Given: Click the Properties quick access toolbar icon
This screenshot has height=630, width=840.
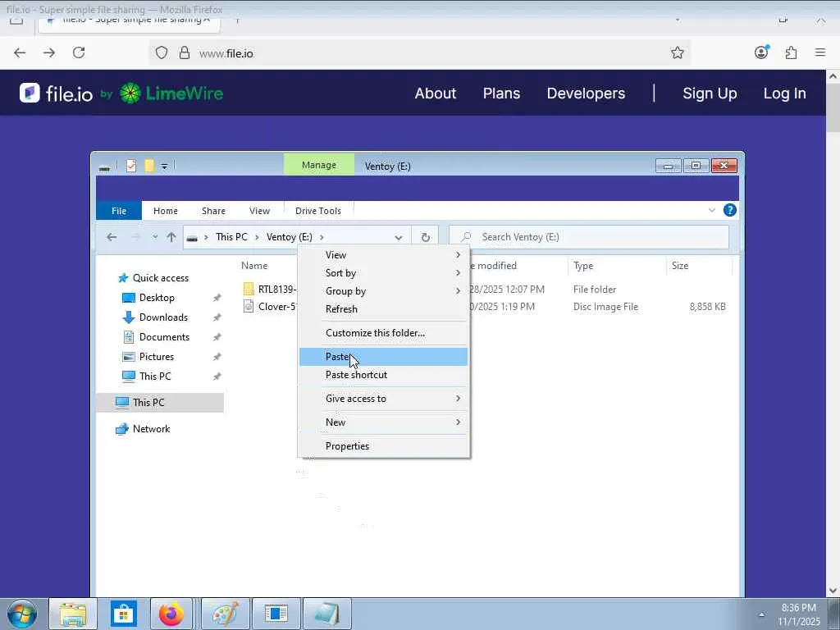Looking at the screenshot, I should pyautogui.click(x=131, y=166).
